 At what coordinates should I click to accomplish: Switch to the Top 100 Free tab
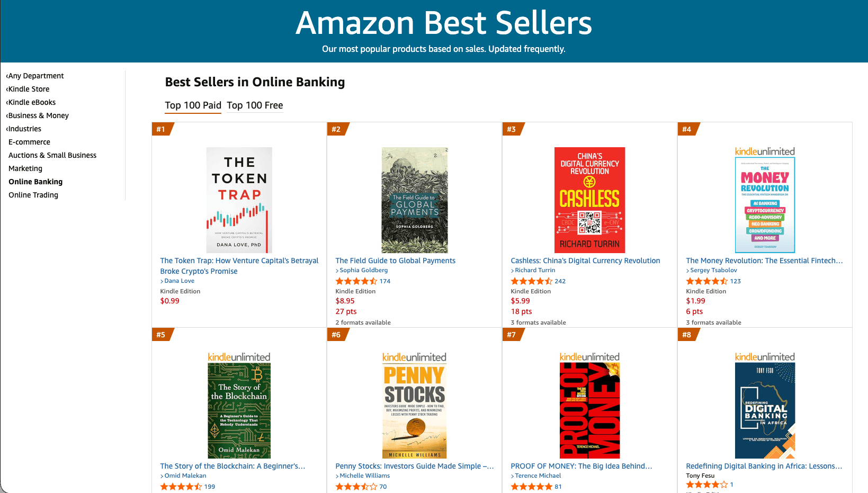(255, 105)
